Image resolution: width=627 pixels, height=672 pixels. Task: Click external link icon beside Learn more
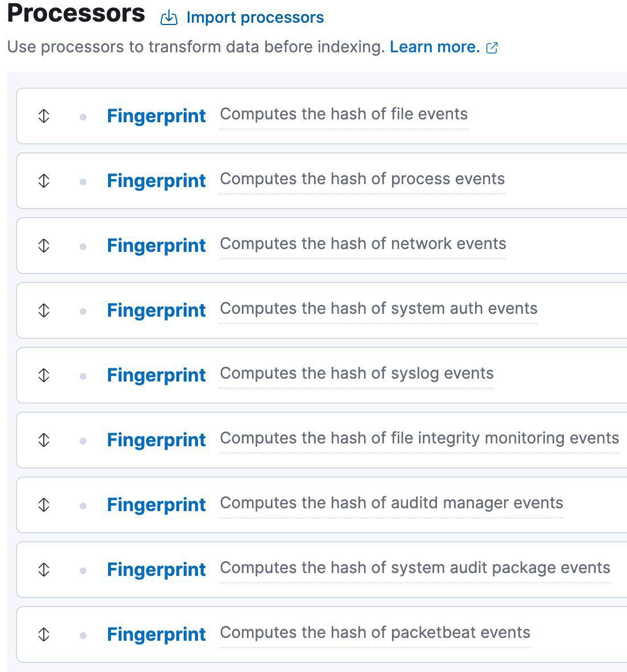493,48
